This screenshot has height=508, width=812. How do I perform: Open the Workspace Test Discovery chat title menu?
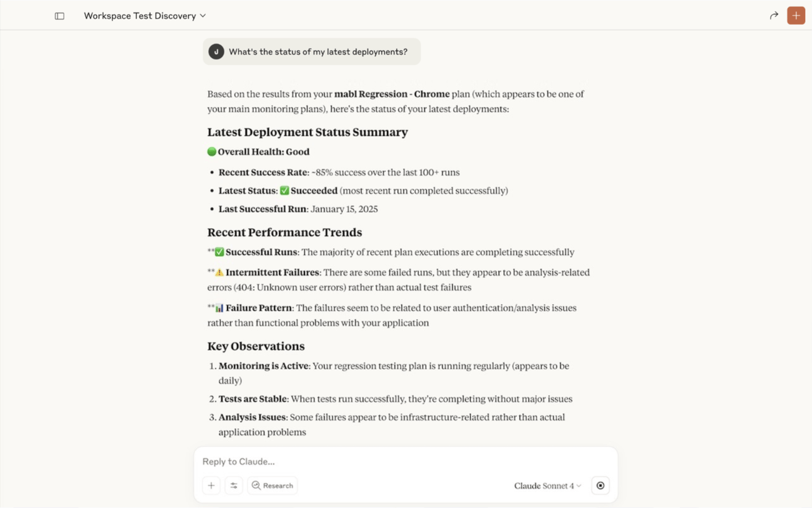coord(140,16)
